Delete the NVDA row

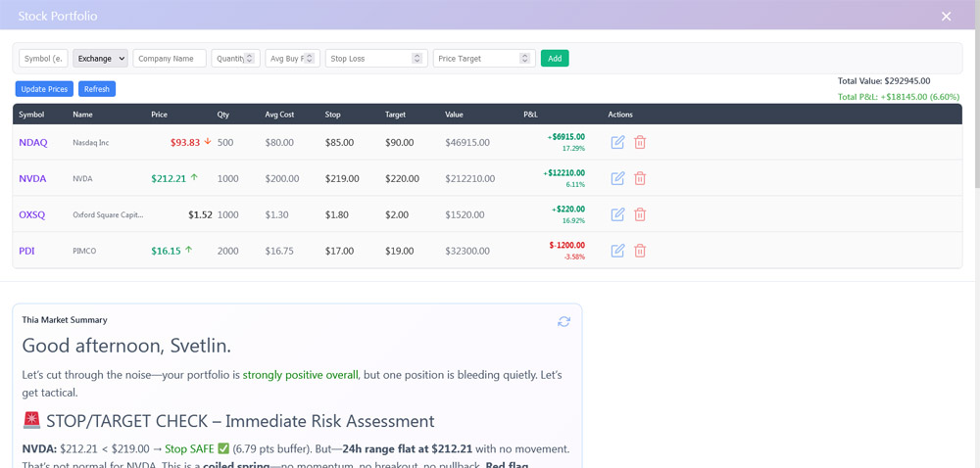pos(640,178)
